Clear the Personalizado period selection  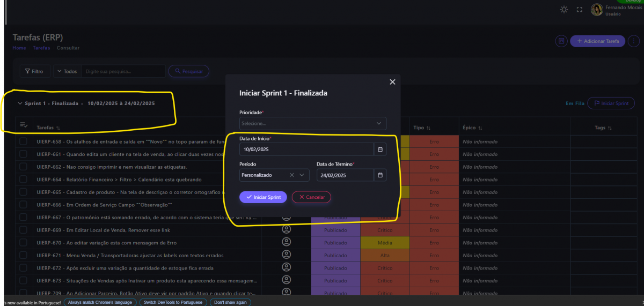click(x=292, y=175)
